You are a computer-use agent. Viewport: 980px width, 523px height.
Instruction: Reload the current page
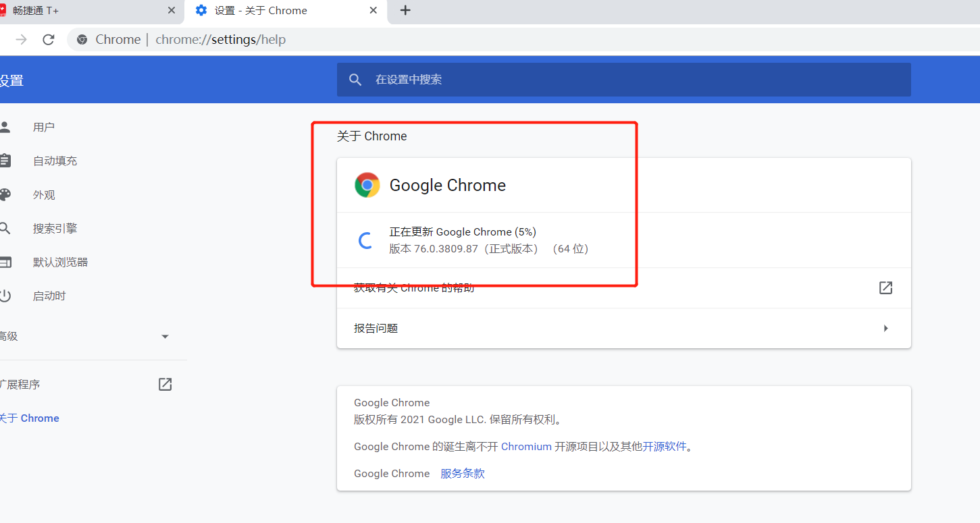tap(48, 39)
